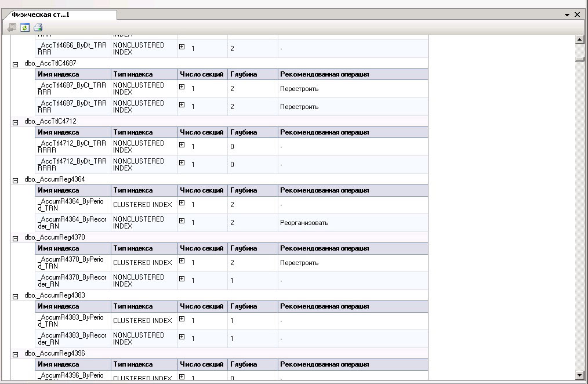Click the vertical scrollbar thumb
588x384 pixels.
[580, 59]
